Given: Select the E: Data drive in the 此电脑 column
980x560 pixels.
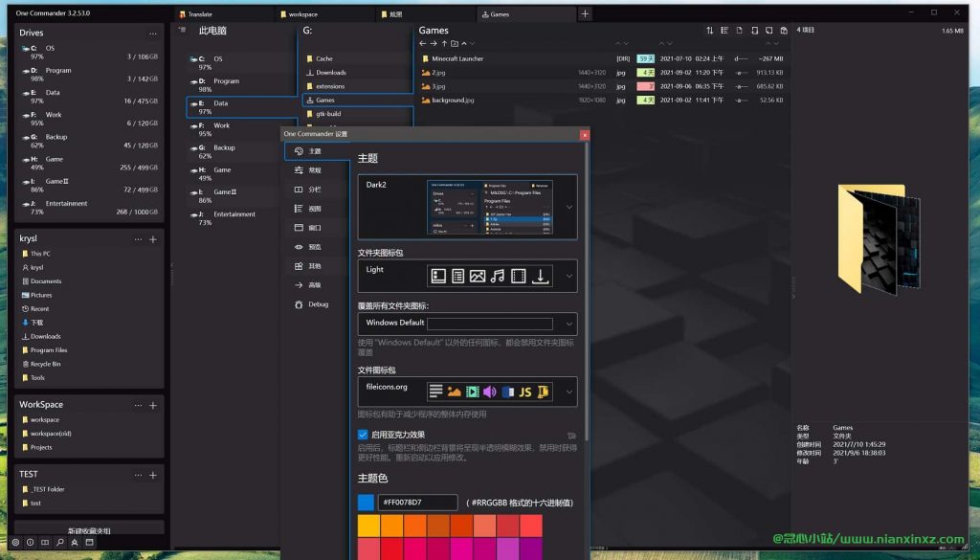Looking at the screenshot, I should [x=242, y=107].
